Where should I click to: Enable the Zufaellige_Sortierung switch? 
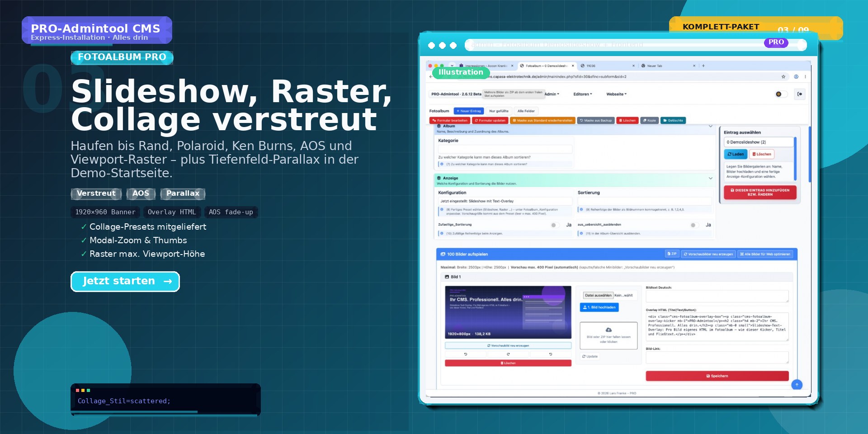coord(556,225)
